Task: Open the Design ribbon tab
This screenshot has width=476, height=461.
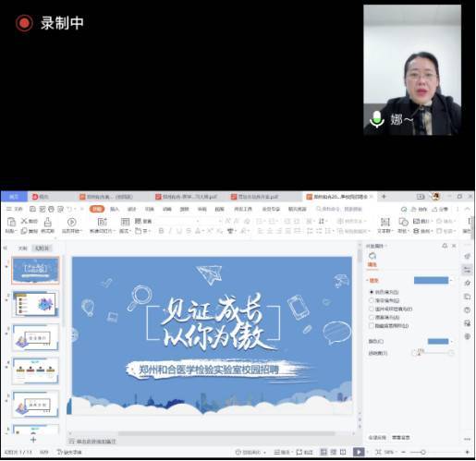Action: pyautogui.click(x=132, y=209)
